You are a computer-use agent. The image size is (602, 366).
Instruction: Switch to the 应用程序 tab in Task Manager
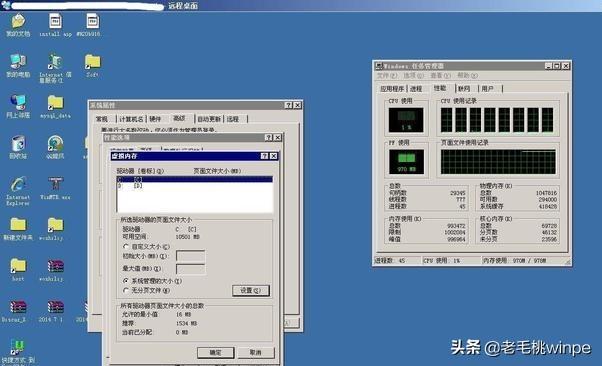coord(392,89)
